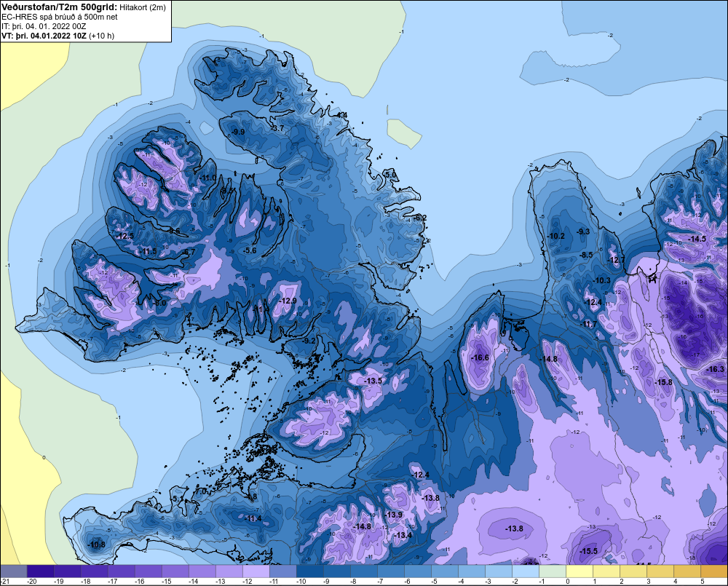Screen dimensions: 728x586
Task: Click the legend swatch above the -12 label
Action: pos(256,571)
